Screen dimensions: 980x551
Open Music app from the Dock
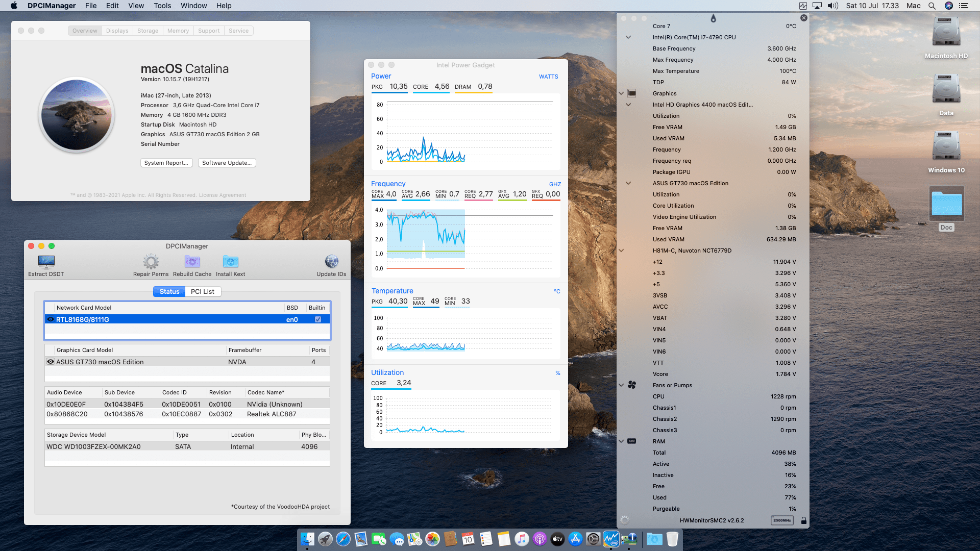pos(522,539)
